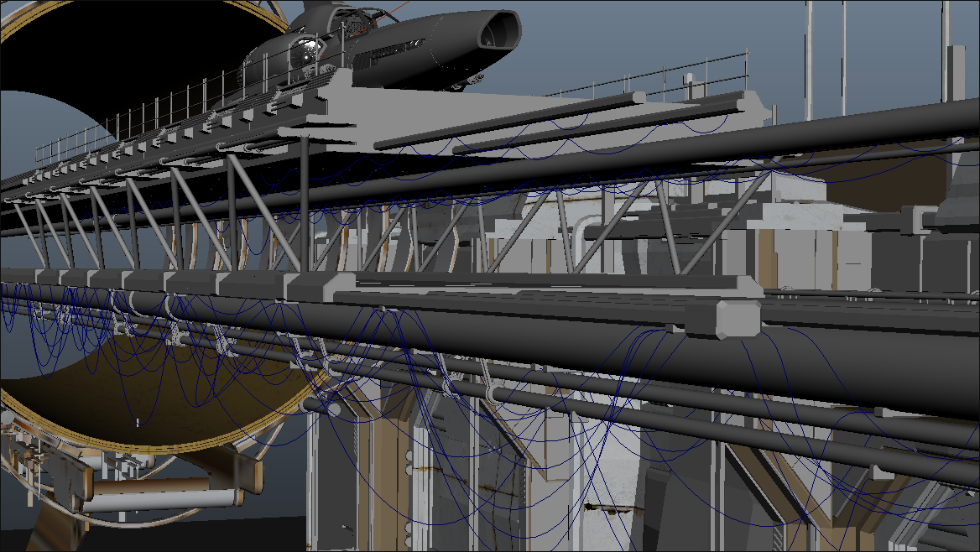Select the aircraft's jet engine intake
The width and height of the screenshot is (980, 552).
pyautogui.click(x=499, y=31)
